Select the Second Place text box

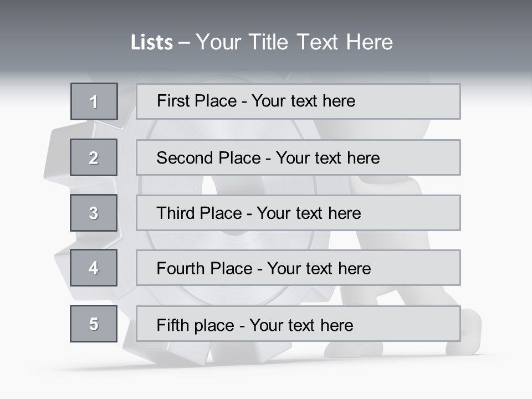tap(298, 157)
